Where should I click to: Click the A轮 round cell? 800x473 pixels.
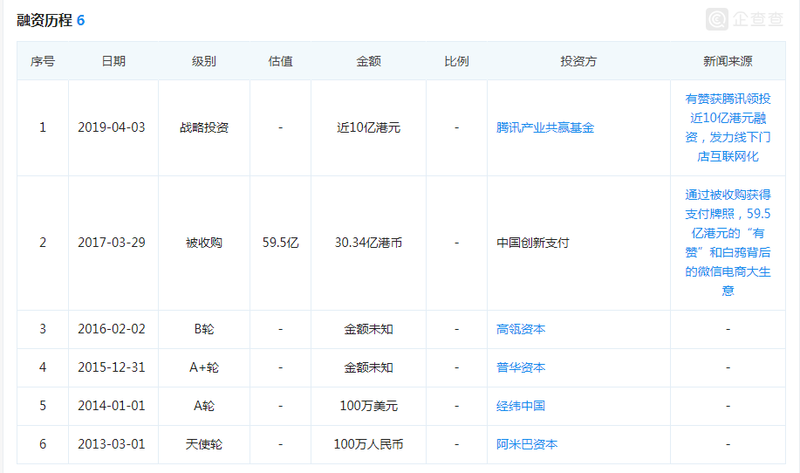pyautogui.click(x=204, y=406)
